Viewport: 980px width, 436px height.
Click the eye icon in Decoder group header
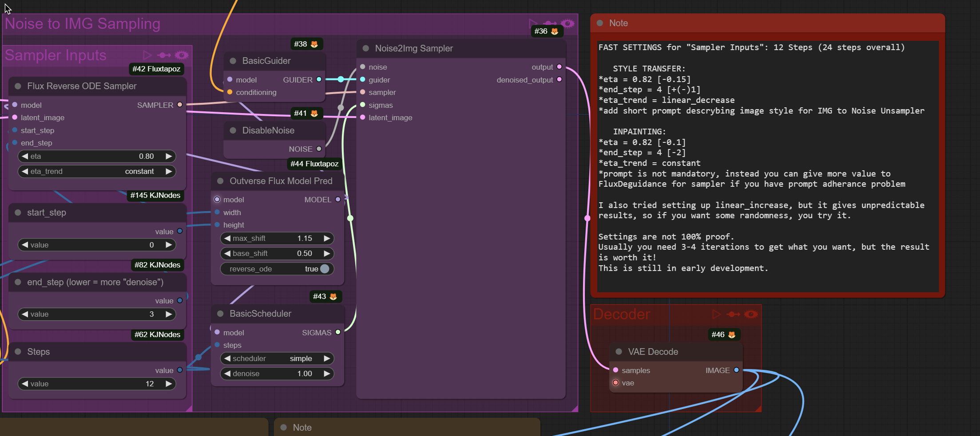pos(751,314)
